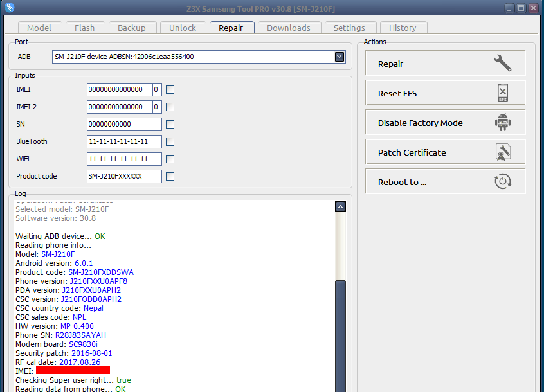
Task: Click Phone SN R28J83SAYAH in log
Action: click(x=80, y=335)
